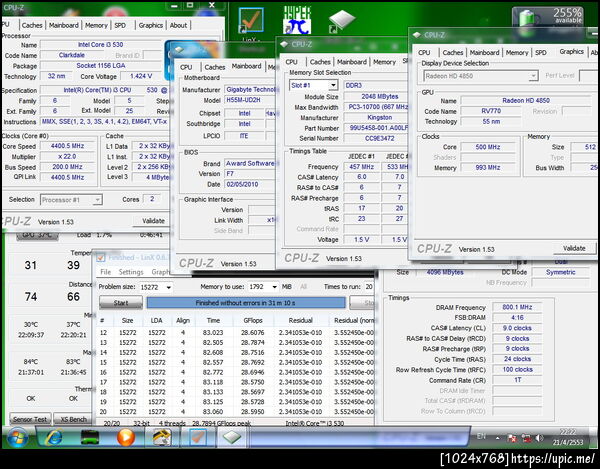This screenshot has height=469, width=600.
Task: Launch the Hyper PI desktop icon
Action: [x=297, y=20]
